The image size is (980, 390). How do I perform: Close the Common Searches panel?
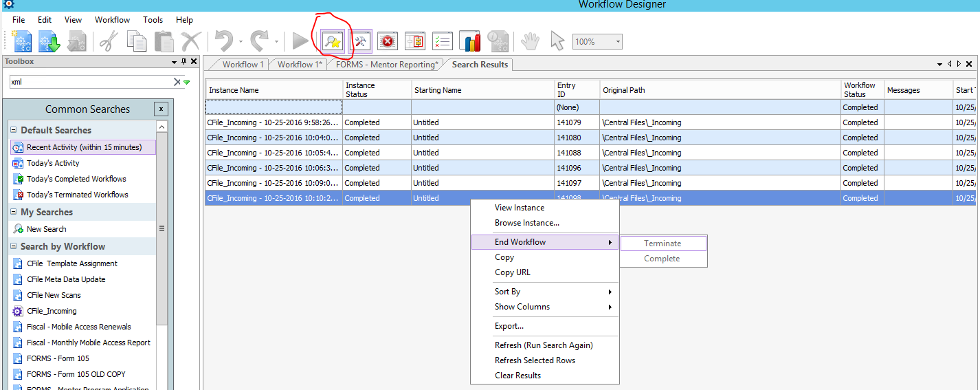pyautogui.click(x=160, y=109)
